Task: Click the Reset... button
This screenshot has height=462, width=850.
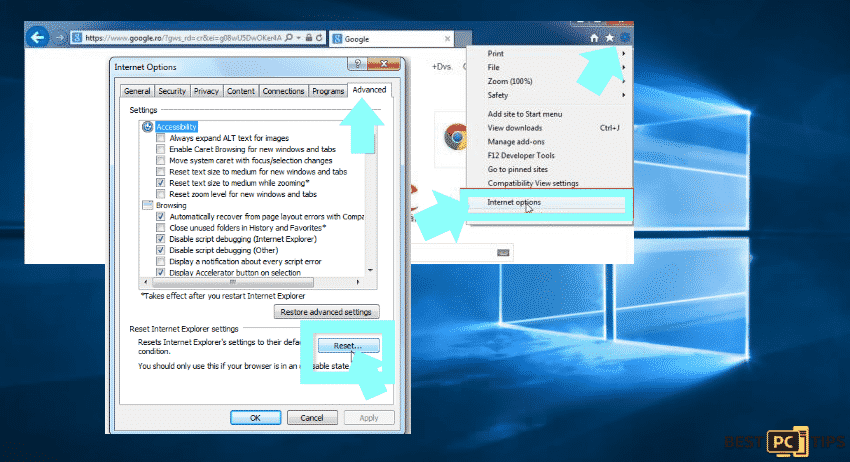Action: click(348, 345)
